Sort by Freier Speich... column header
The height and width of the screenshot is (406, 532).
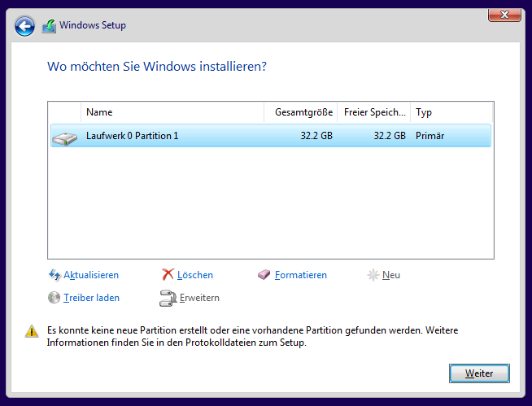point(374,112)
